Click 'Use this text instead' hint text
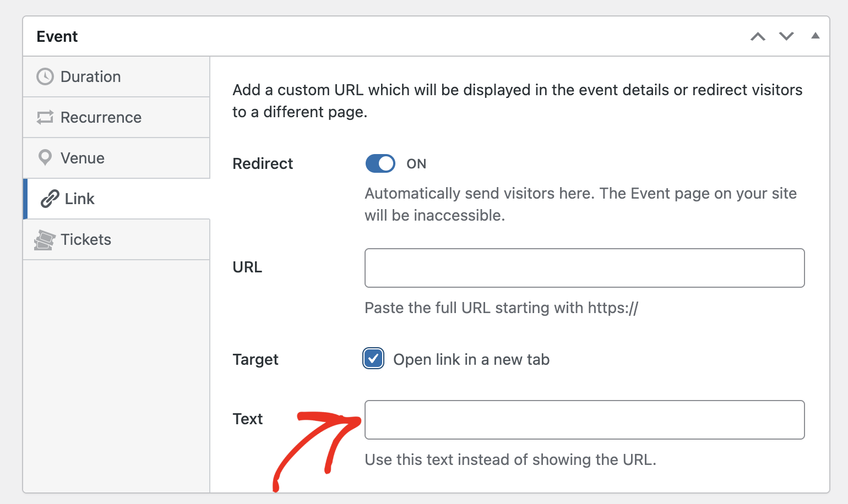 click(510, 459)
